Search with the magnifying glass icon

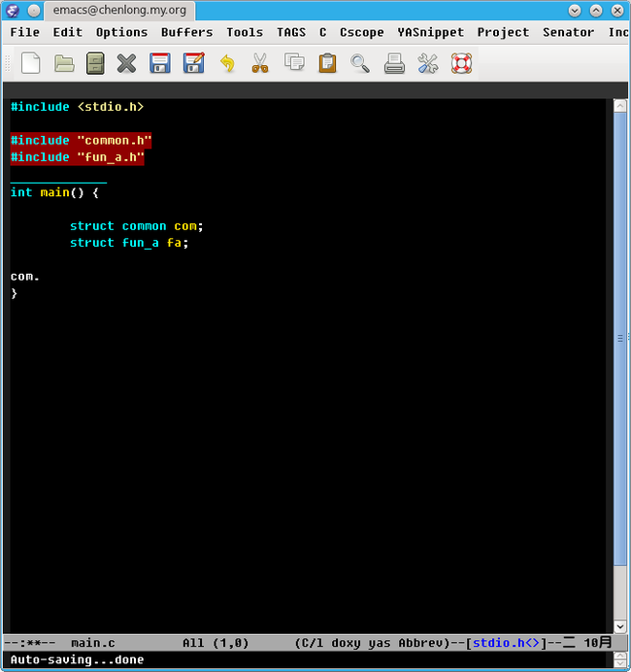pos(360,63)
